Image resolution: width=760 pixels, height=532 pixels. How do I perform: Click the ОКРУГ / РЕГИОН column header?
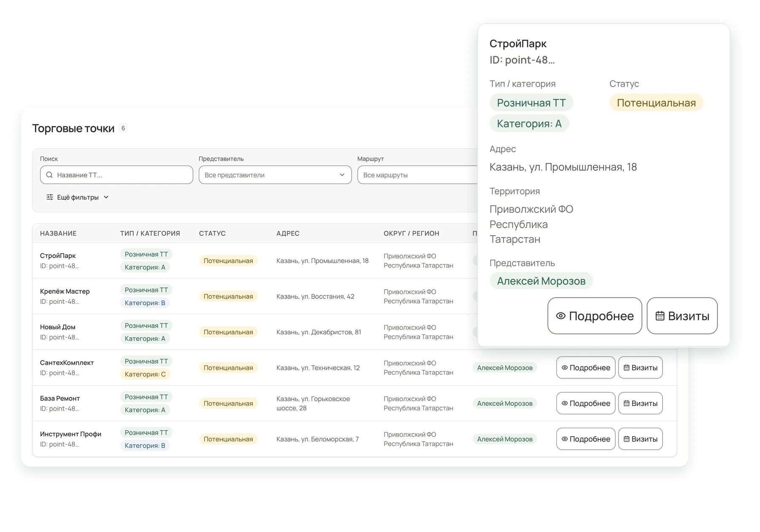tap(411, 233)
